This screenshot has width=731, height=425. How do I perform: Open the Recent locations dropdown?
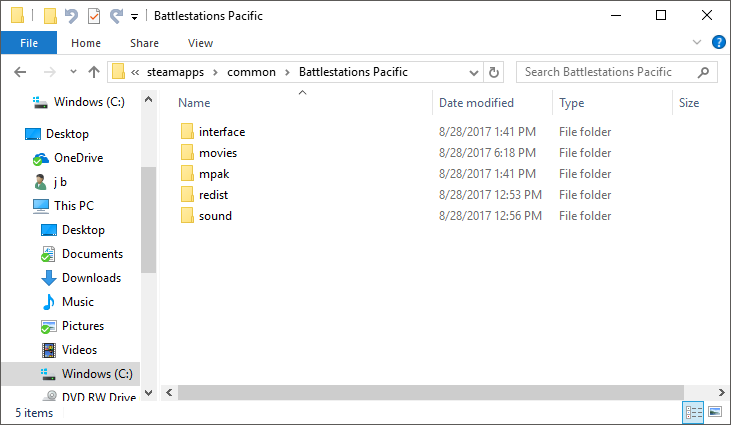[x=73, y=72]
